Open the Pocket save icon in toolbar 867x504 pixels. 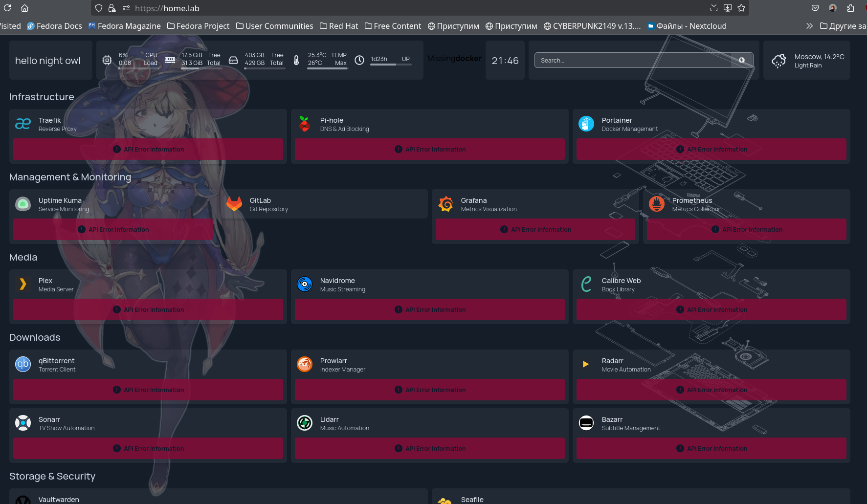click(815, 8)
